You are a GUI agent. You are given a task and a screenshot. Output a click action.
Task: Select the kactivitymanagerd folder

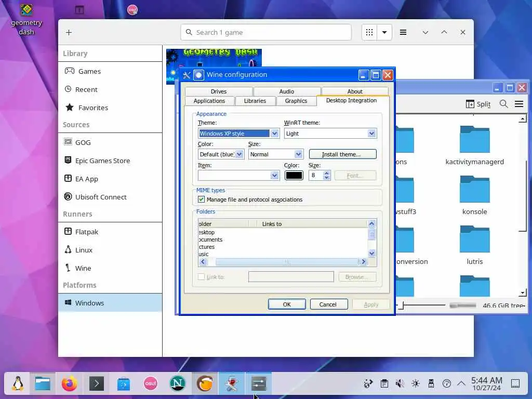point(474,145)
